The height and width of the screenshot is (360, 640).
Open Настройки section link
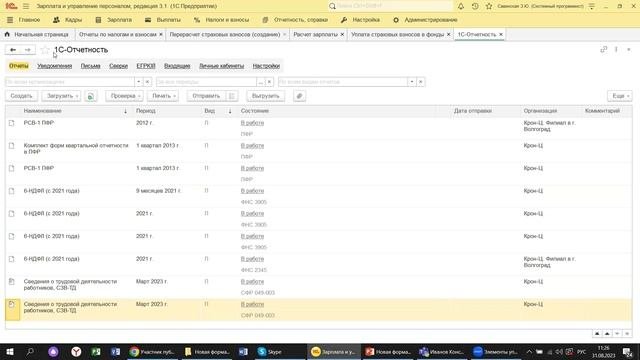pos(266,66)
